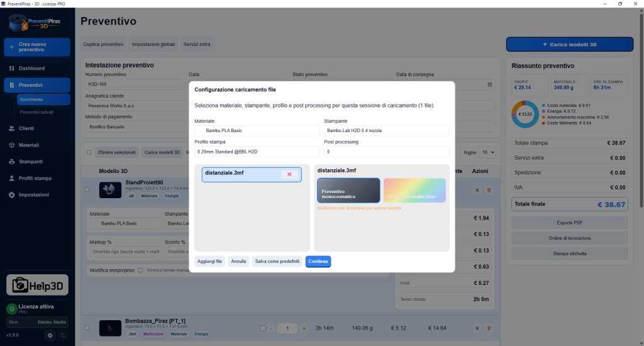
Task: Click the Post processing input field
Action: (387, 152)
